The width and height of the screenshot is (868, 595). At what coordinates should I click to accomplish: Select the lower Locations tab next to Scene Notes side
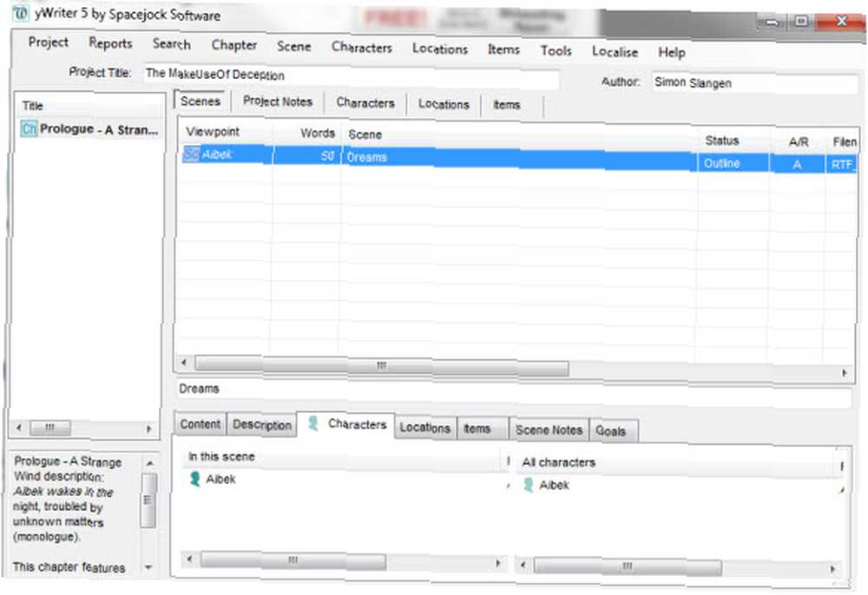pos(424,428)
